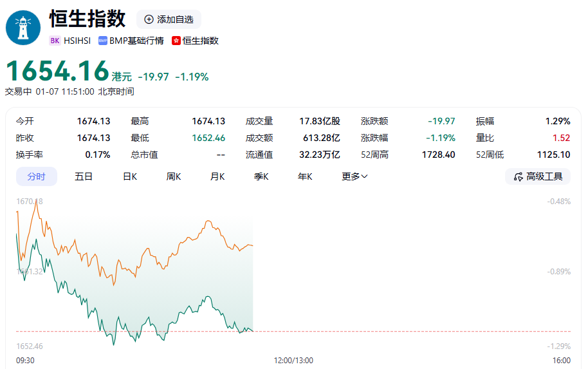
Task: Click the 恒生指数 link by the flag
Action: [201, 41]
